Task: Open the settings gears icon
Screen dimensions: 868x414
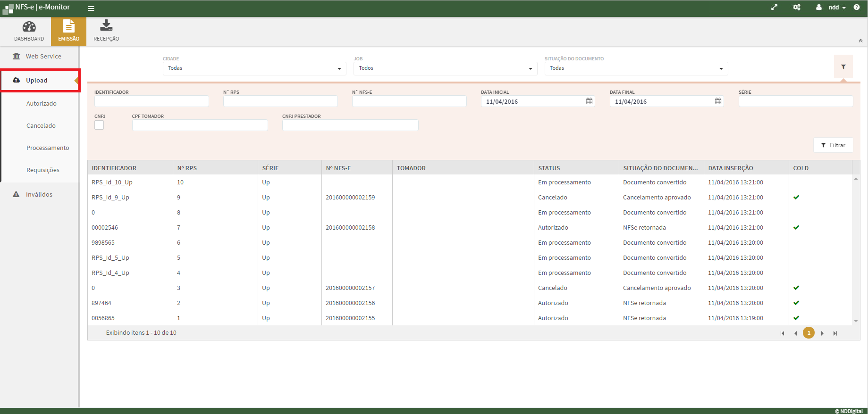Action: click(797, 8)
